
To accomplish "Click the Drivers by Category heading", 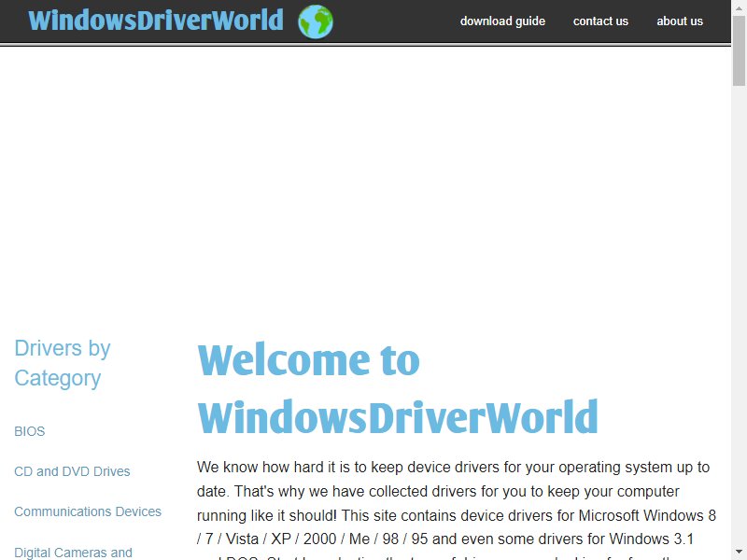I will point(63,363).
